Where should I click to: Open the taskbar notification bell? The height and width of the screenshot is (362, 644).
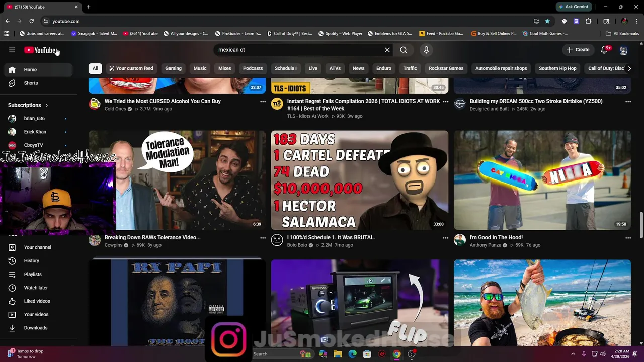coord(635,354)
